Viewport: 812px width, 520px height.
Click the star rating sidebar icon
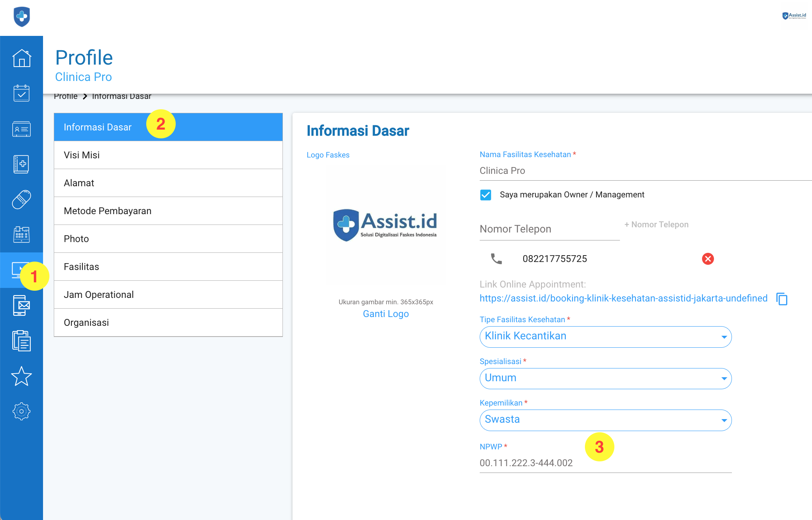point(22,376)
